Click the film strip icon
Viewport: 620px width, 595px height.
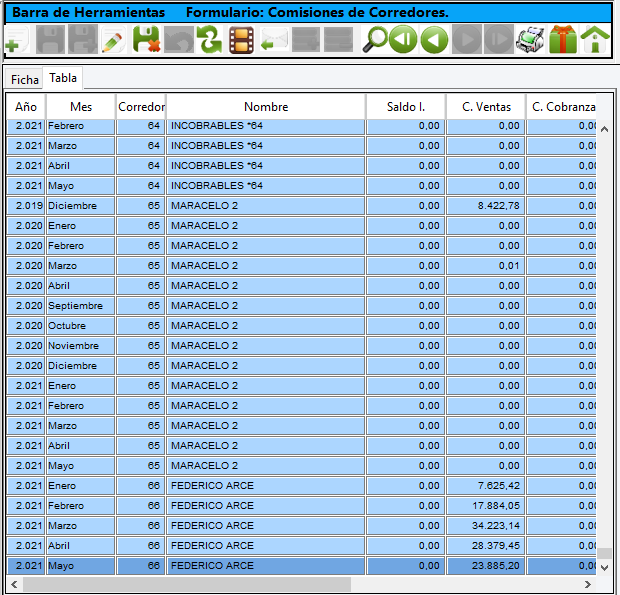click(241, 40)
